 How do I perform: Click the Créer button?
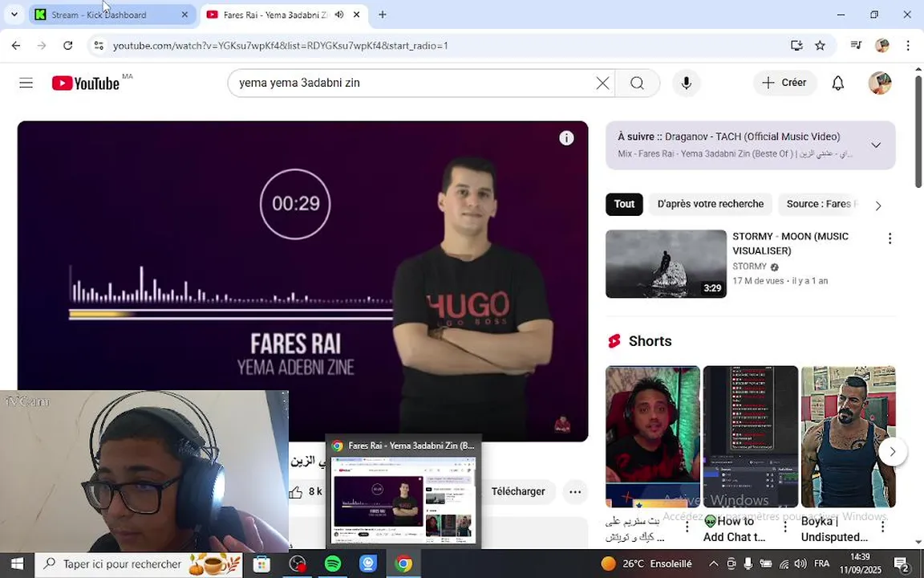point(784,83)
